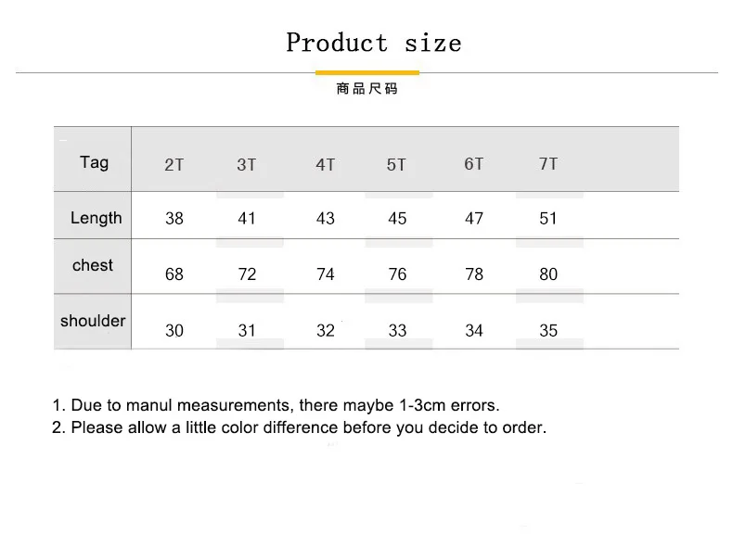Viewport: 733px width, 560px height.
Task: Click length value 51 for 7T
Action: coord(548,218)
